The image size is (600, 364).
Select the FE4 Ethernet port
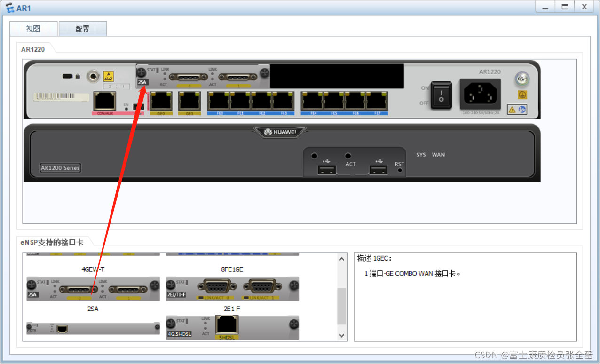coord(312,101)
